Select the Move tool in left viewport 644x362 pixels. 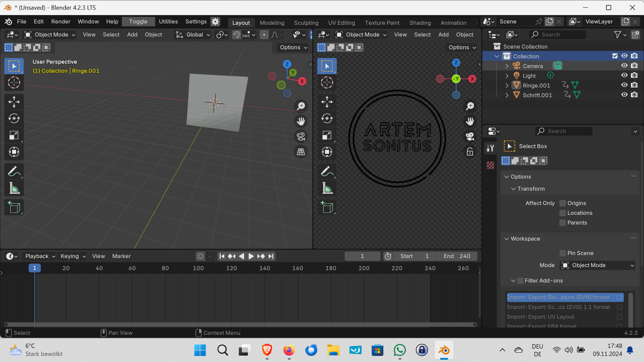coord(14,102)
